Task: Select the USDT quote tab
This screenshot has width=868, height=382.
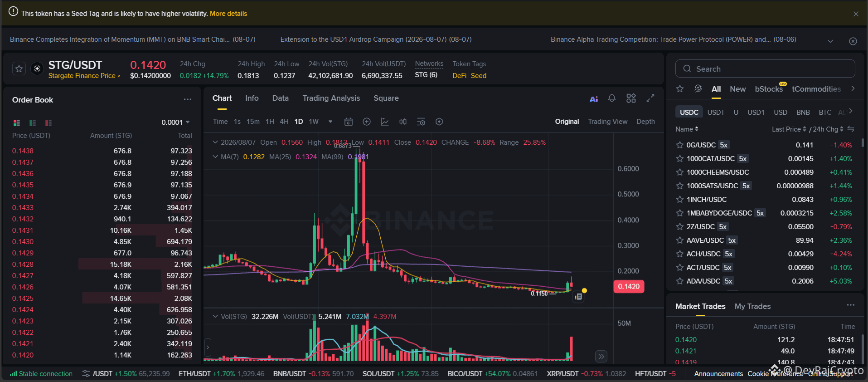Action: click(716, 112)
